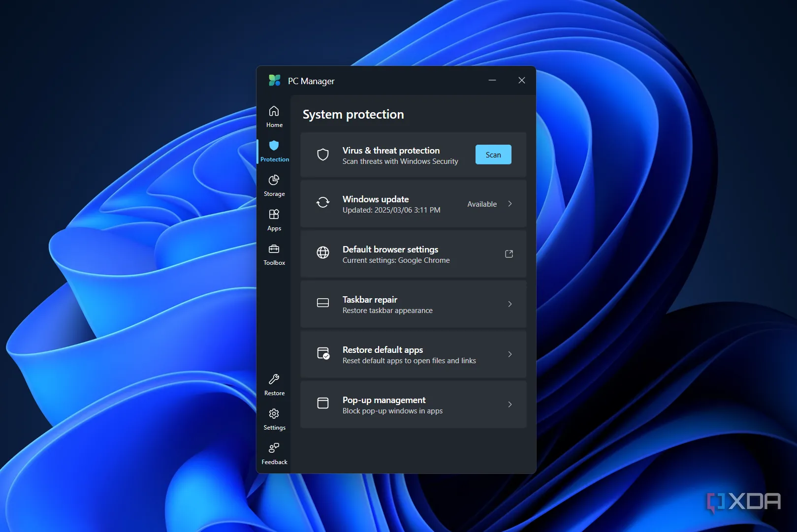Open the Toolbox briefcase icon

(x=274, y=249)
